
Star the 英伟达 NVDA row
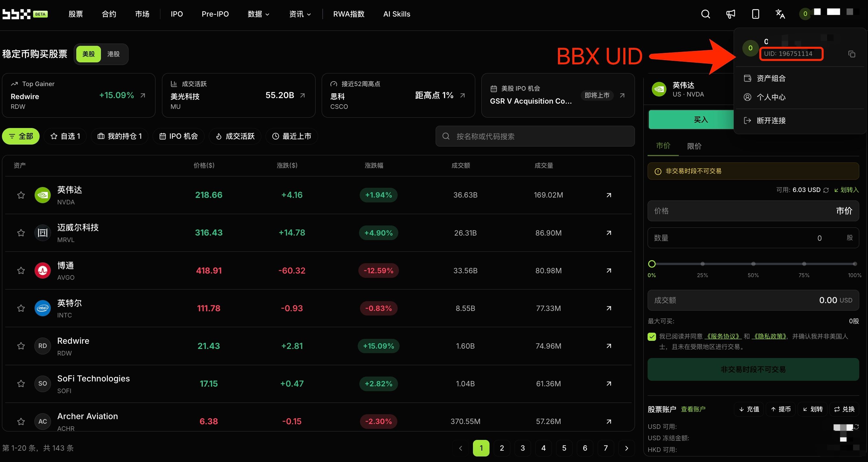21,195
